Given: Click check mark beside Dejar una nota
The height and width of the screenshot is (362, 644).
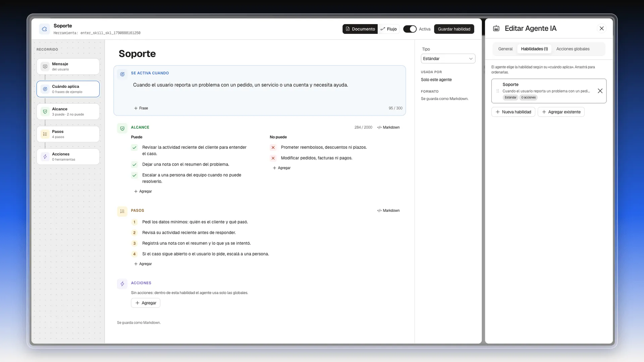Looking at the screenshot, I should (135, 165).
